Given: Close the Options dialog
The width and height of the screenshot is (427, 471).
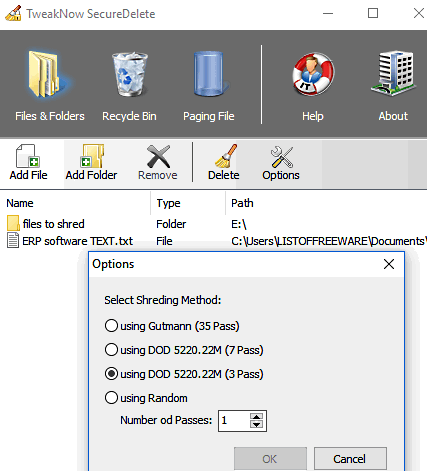Looking at the screenshot, I should pos(389,264).
